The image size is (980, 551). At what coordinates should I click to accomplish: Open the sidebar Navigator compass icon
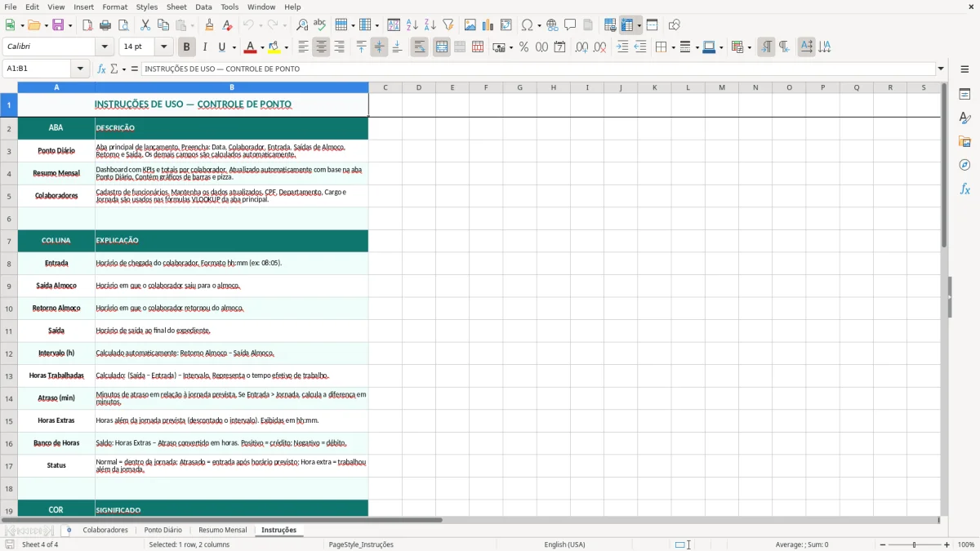click(964, 165)
